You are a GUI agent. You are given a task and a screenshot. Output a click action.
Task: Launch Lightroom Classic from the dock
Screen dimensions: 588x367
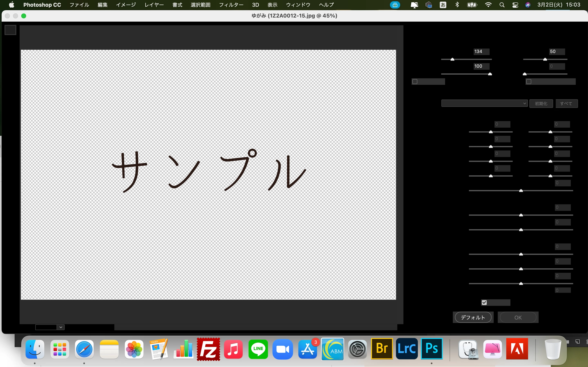point(406,349)
